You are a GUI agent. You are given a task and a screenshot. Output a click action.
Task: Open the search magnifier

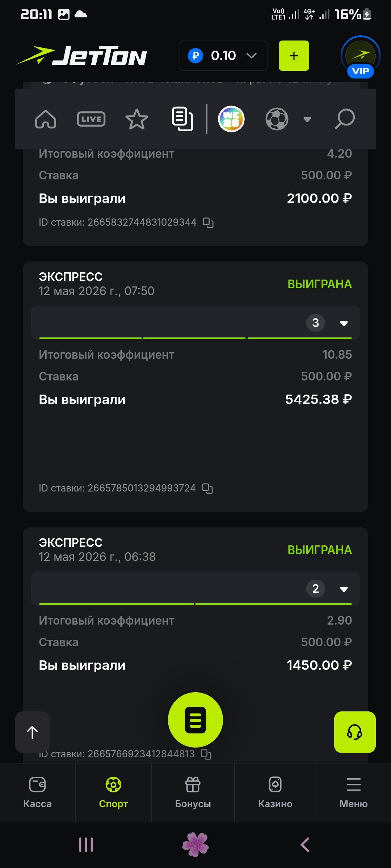345,119
